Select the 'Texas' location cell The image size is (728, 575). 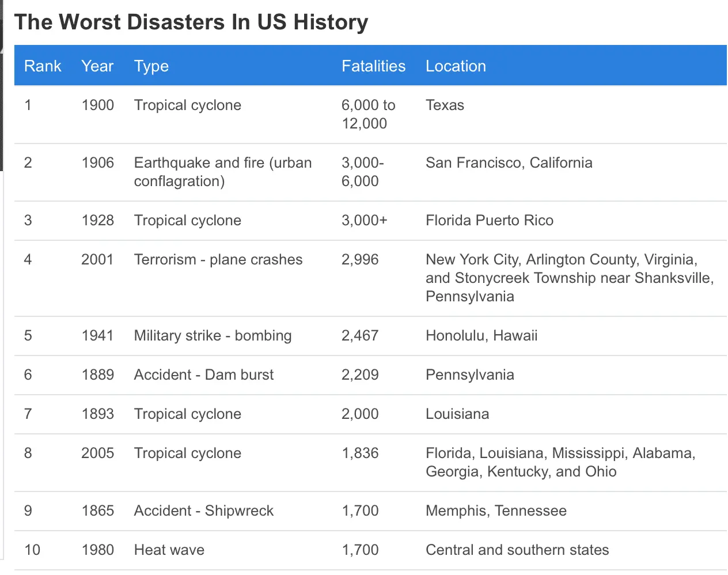(445, 105)
